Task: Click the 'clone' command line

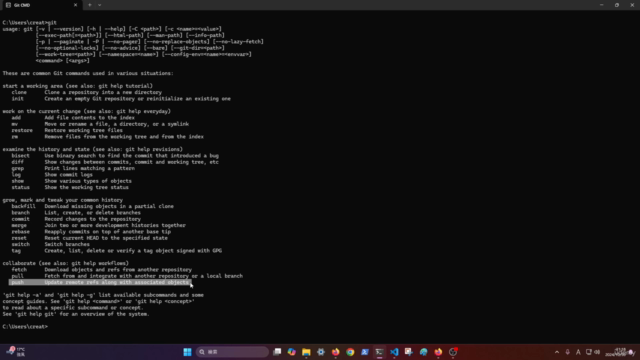Action: (87, 93)
